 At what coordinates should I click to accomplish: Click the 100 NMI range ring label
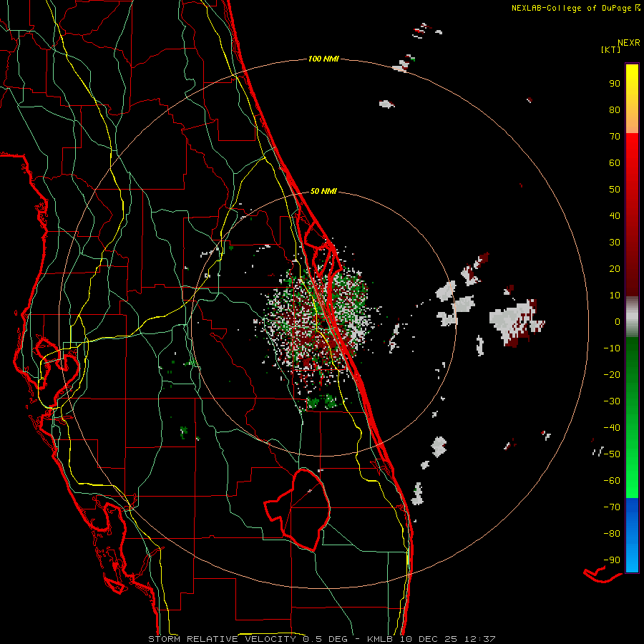coord(323,59)
